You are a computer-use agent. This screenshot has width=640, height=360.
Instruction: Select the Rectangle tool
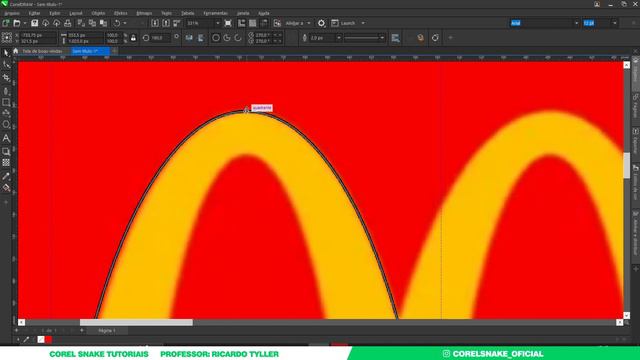(6, 102)
